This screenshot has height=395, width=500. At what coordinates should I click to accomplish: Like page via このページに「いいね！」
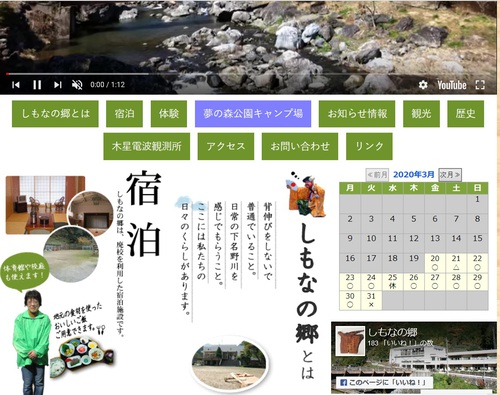(x=385, y=383)
